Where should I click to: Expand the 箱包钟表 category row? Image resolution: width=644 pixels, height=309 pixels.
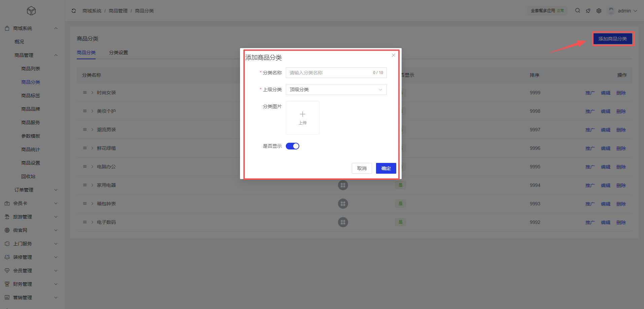coord(92,204)
